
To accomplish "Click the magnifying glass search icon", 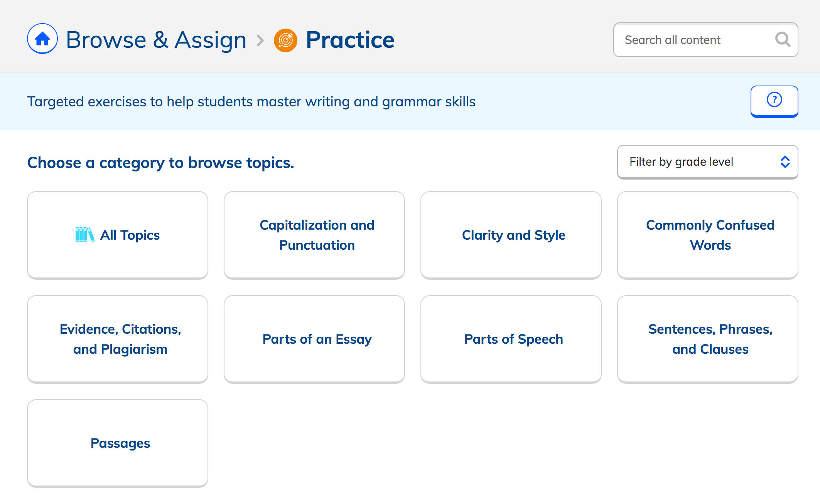I will pos(783,39).
